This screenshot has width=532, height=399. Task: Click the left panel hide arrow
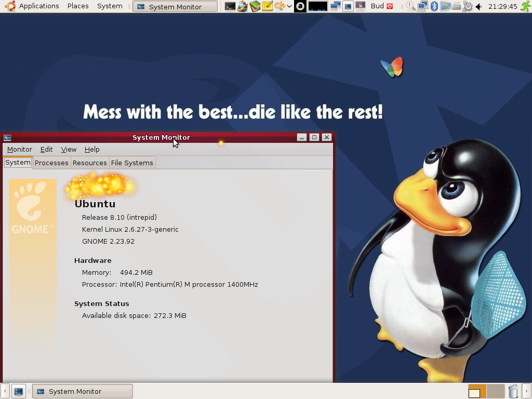pos(5,392)
